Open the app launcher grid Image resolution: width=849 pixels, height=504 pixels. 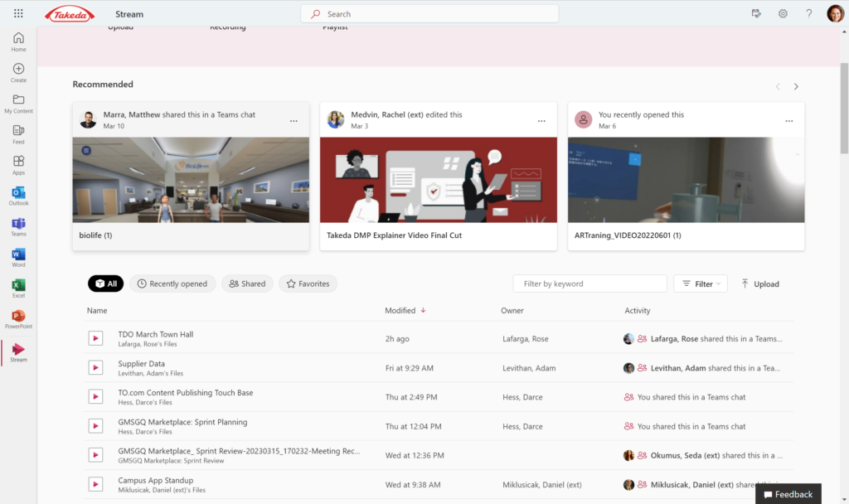click(x=18, y=13)
